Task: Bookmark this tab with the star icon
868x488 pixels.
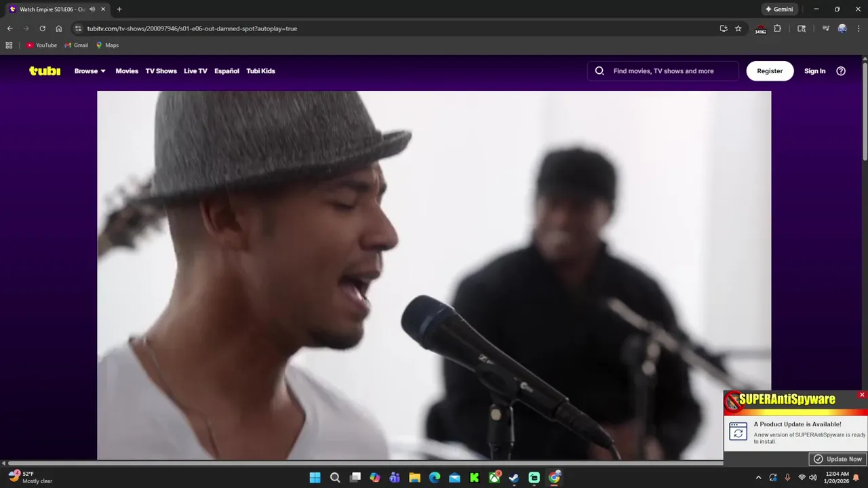Action: pyautogui.click(x=738, y=28)
